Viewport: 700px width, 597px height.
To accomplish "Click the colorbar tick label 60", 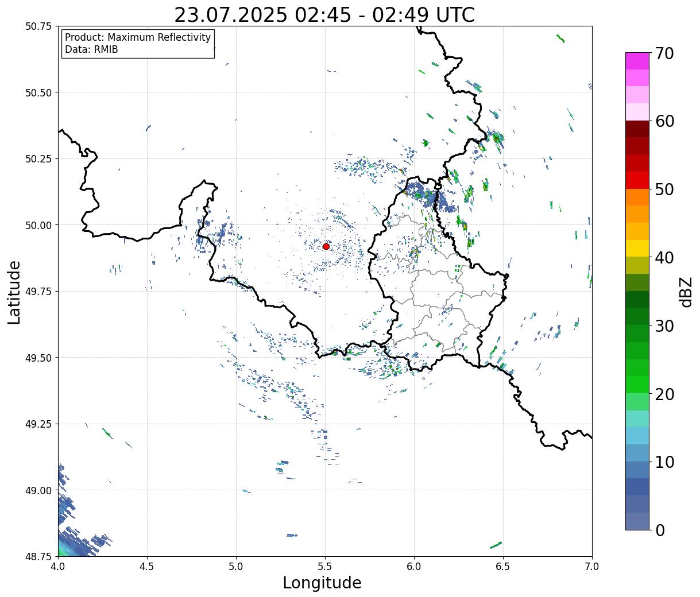I will point(664,121).
